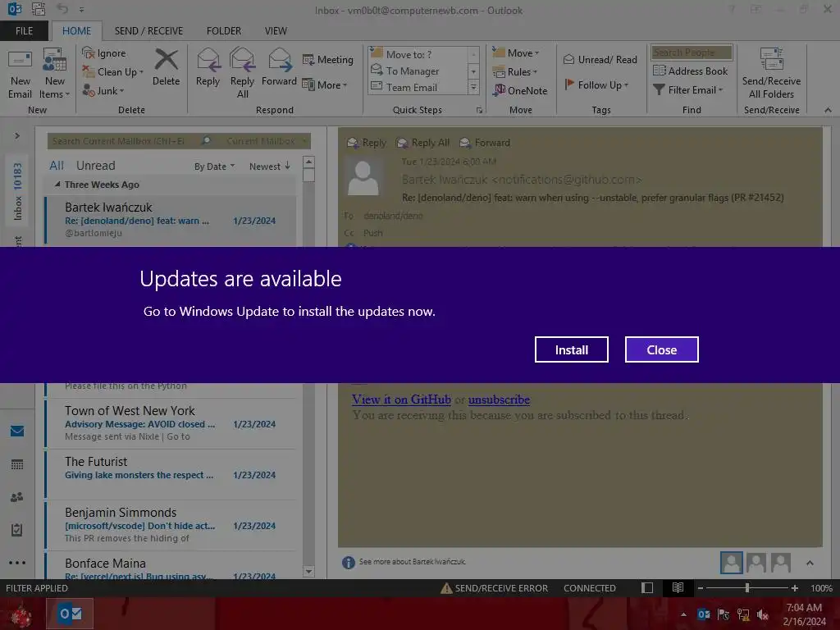Viewport: 840px width, 630px height.
Task: Switch to the VIEW tab
Action: (x=276, y=31)
